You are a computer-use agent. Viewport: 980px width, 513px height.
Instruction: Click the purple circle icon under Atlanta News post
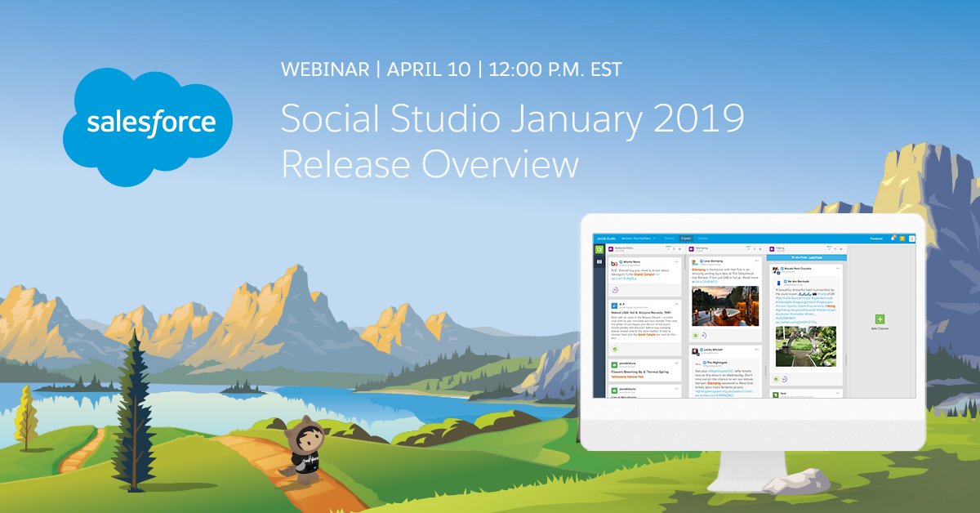[x=614, y=289]
